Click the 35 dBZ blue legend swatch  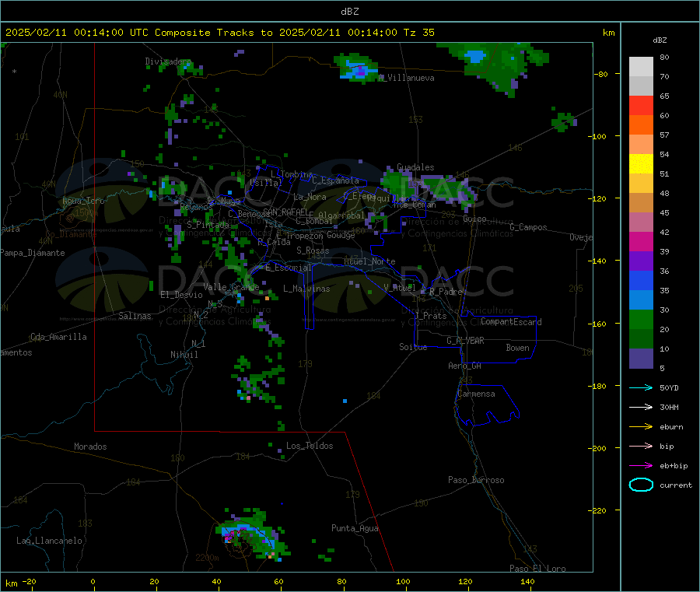(641, 280)
